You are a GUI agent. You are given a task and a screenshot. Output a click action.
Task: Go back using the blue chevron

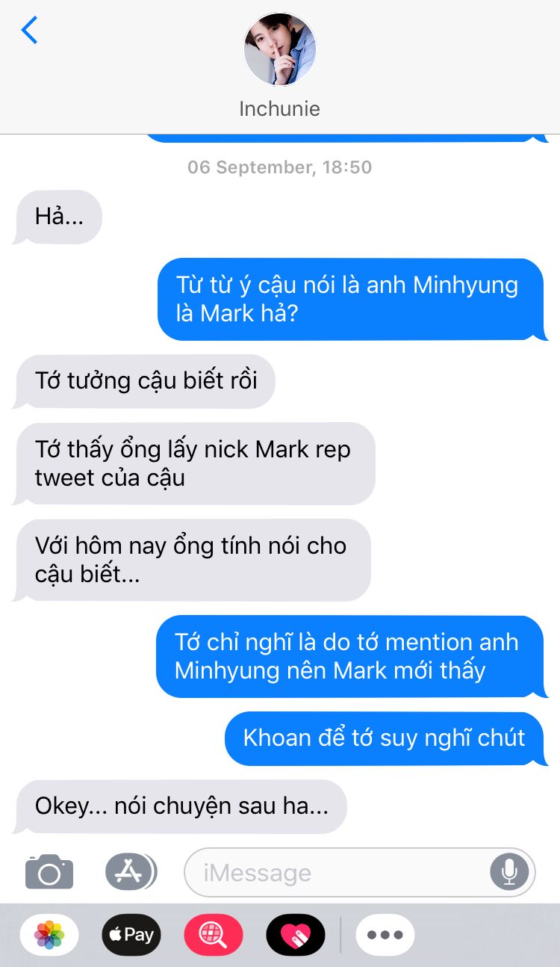point(29,30)
